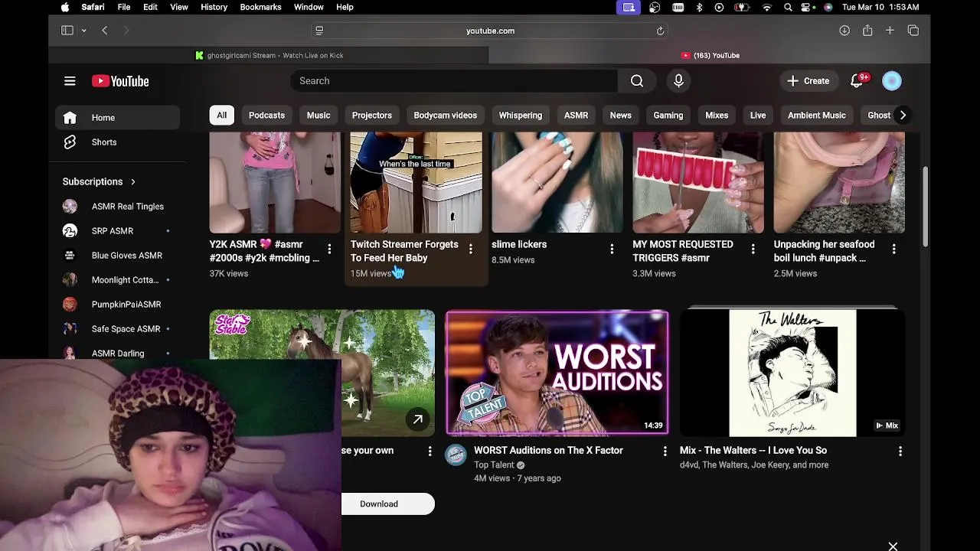Open the page settings icon in the address bar
This screenshot has height=551, width=980.
319,31
